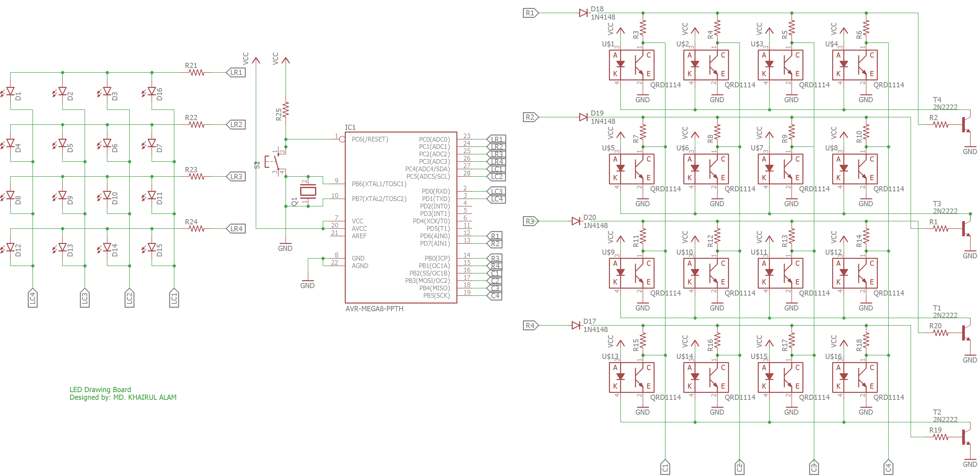
Task: Select resistor R21 symbol
Action: [197, 72]
